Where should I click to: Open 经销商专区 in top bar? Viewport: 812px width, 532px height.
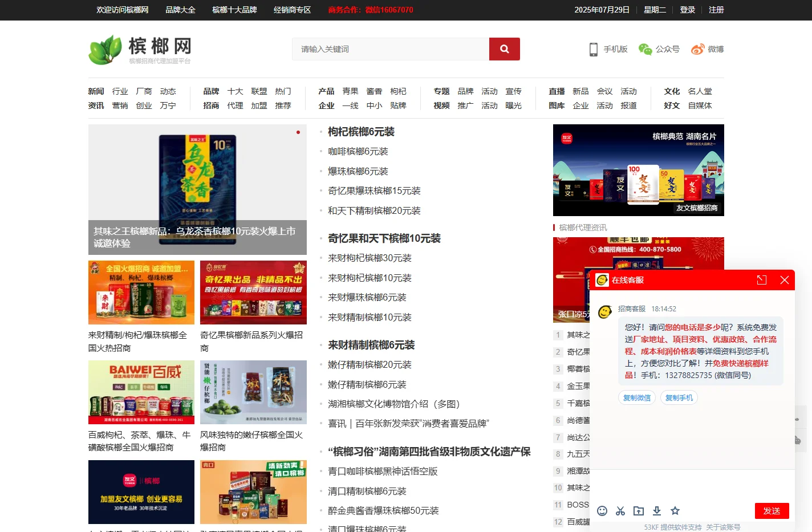click(x=292, y=10)
